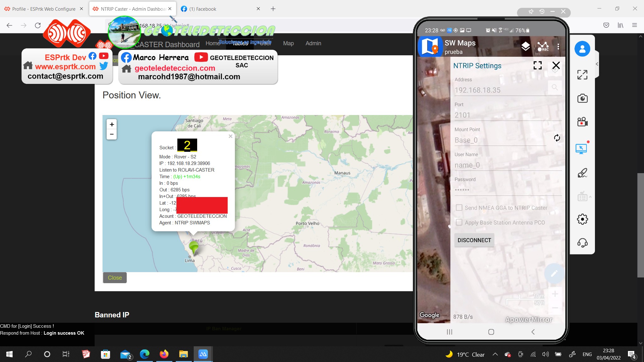Expand the keyboard tool chevron in sidebar

590,197
